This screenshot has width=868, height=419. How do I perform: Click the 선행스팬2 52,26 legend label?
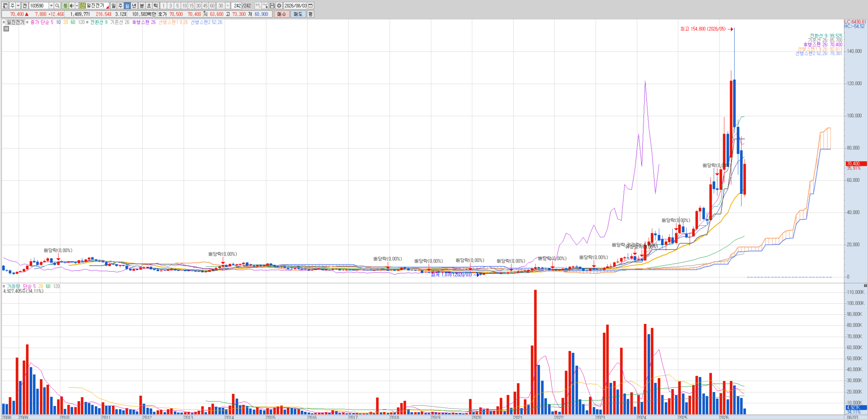206,22
